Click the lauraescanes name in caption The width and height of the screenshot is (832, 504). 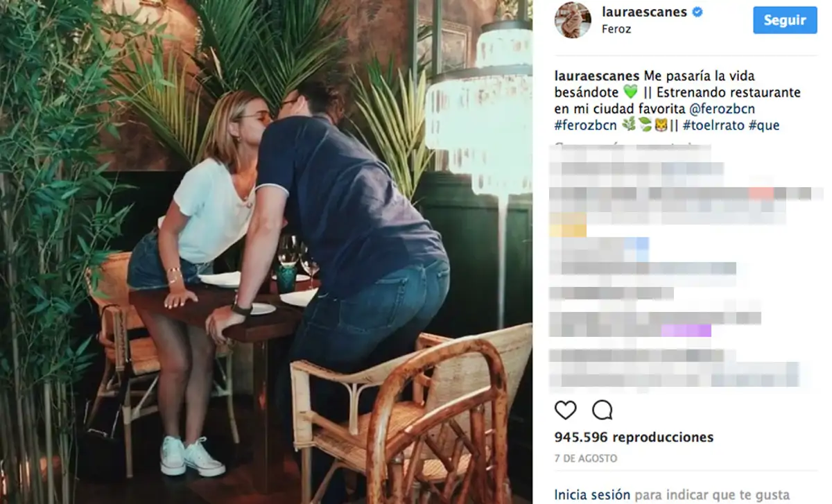[598, 76]
